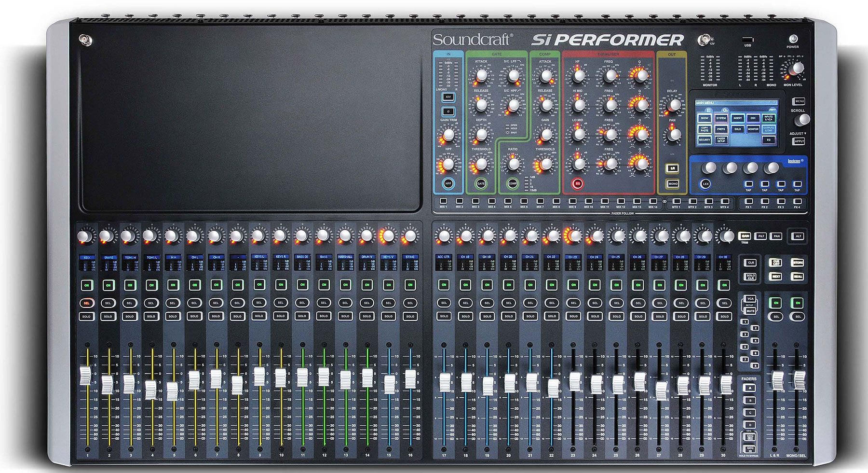This screenshot has height=473, width=868.
Task: Click the ALT button
Action: pos(798,236)
